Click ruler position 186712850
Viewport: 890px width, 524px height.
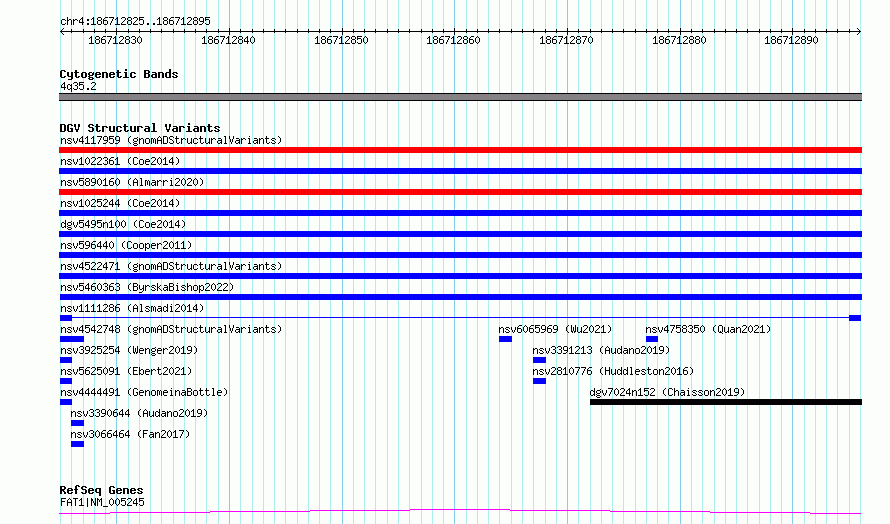(x=341, y=40)
